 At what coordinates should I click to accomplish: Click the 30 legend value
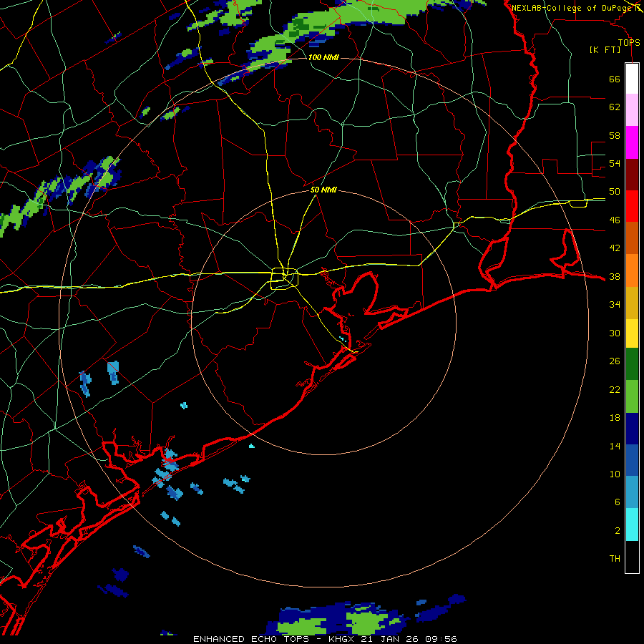click(x=615, y=333)
